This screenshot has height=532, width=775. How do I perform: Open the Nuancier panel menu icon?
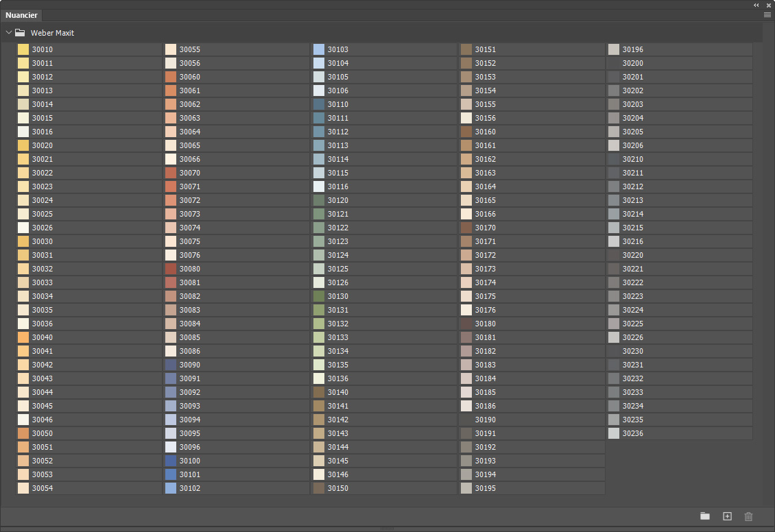(x=767, y=15)
